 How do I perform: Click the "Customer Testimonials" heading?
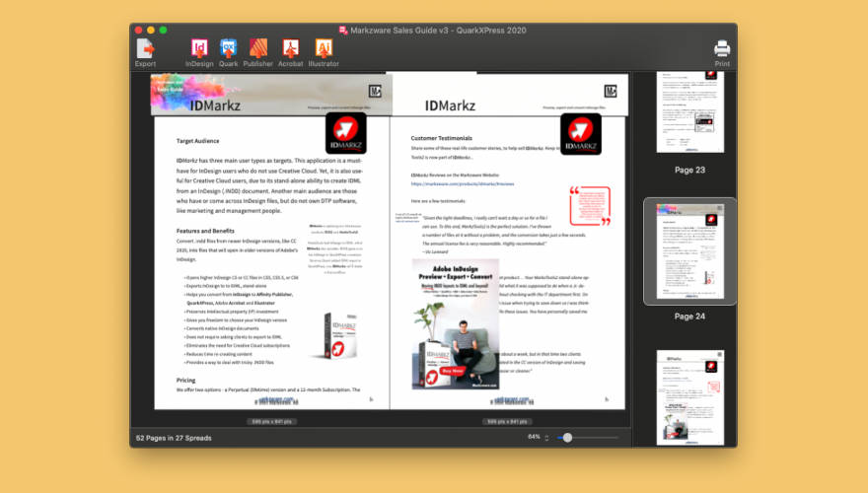441,138
